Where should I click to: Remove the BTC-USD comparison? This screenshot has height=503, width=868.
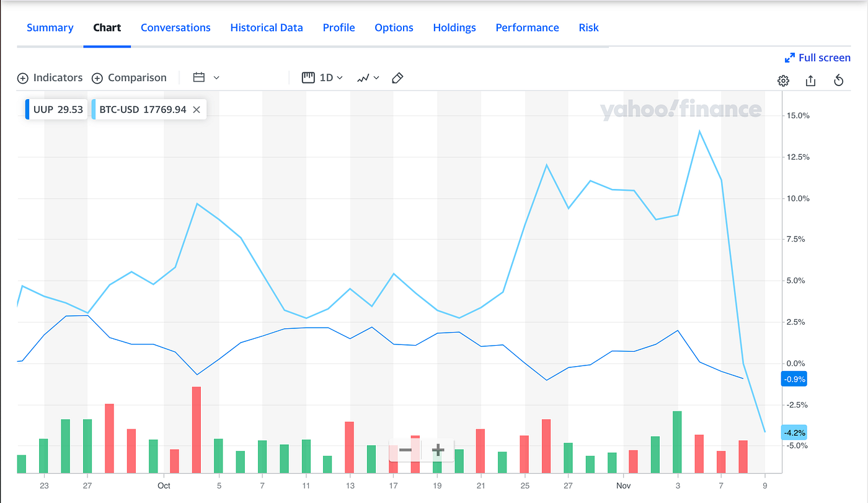tap(197, 110)
